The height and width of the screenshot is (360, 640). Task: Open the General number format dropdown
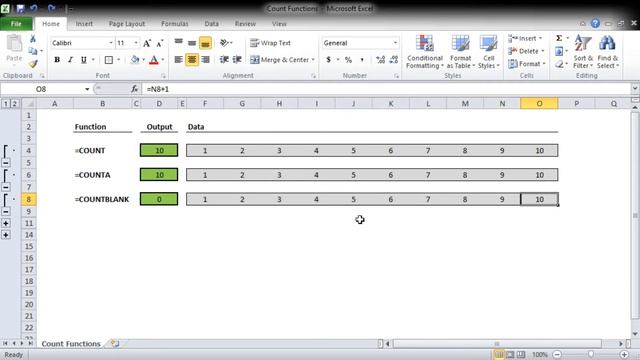point(395,43)
